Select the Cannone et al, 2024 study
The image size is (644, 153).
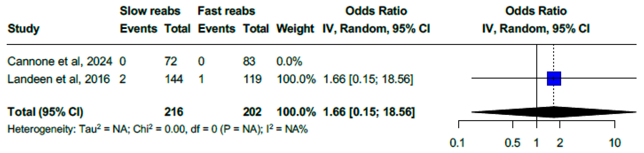(x=60, y=62)
